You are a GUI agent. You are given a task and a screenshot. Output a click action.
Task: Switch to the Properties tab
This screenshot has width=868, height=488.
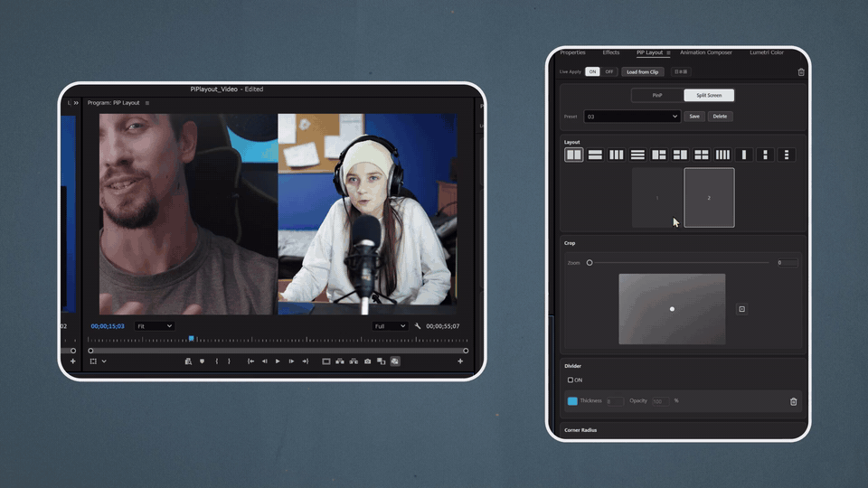[x=572, y=52]
